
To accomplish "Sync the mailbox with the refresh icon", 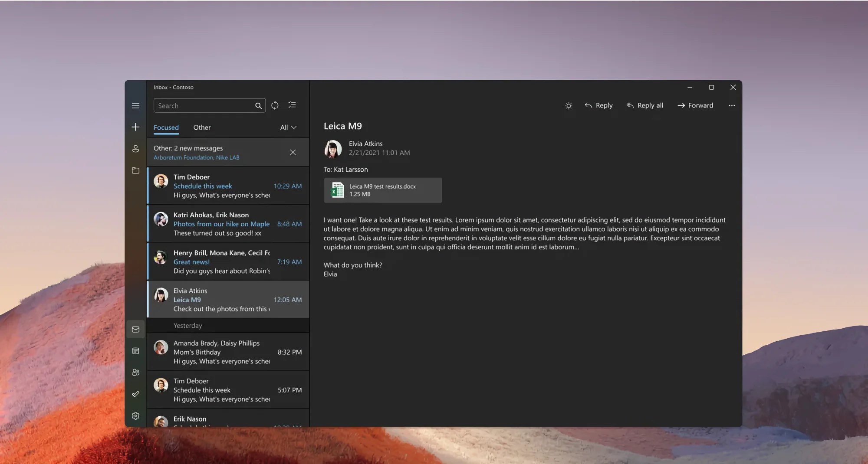I will tap(275, 105).
